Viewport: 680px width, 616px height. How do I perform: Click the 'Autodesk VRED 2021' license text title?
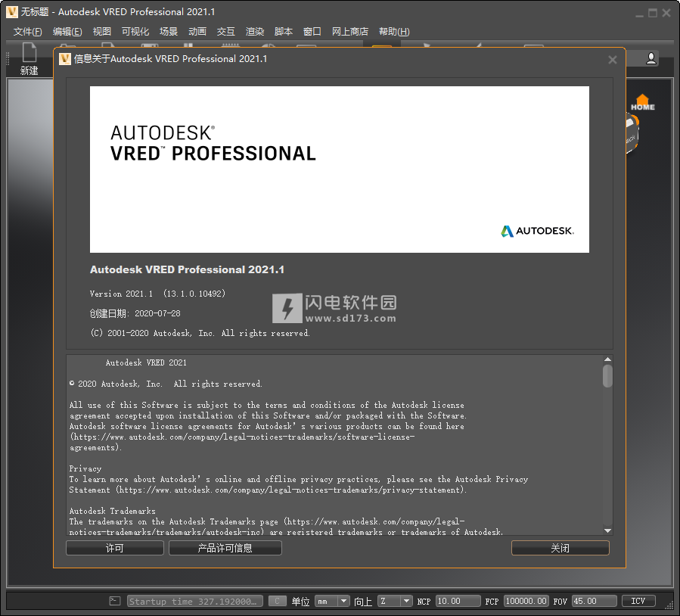point(146,362)
